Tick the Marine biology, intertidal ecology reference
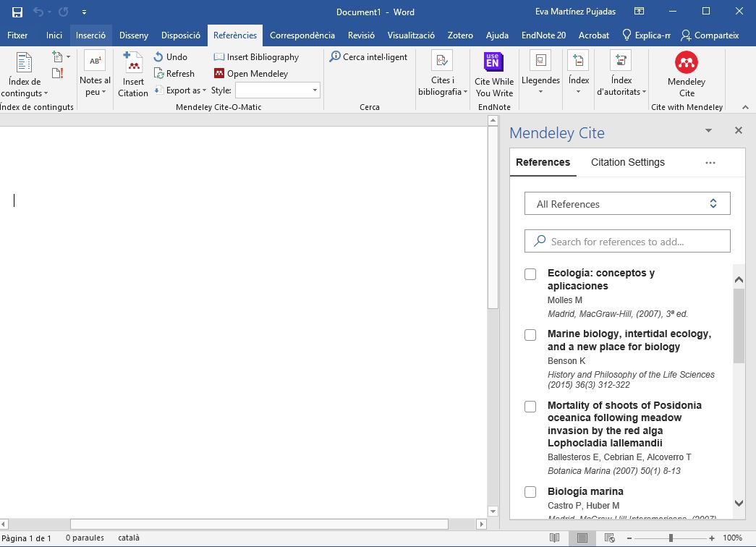Viewport: 756px width, 547px height. point(530,335)
